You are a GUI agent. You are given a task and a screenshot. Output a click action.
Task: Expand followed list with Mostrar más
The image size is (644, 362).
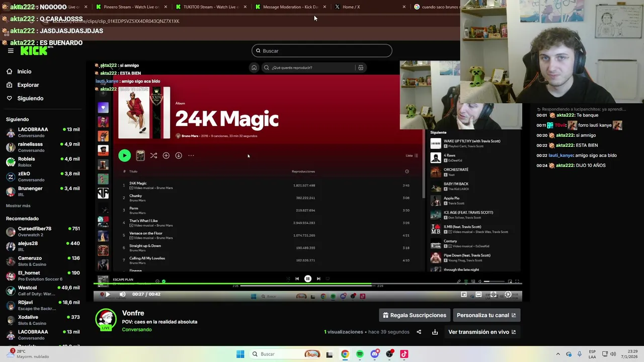(x=18, y=206)
